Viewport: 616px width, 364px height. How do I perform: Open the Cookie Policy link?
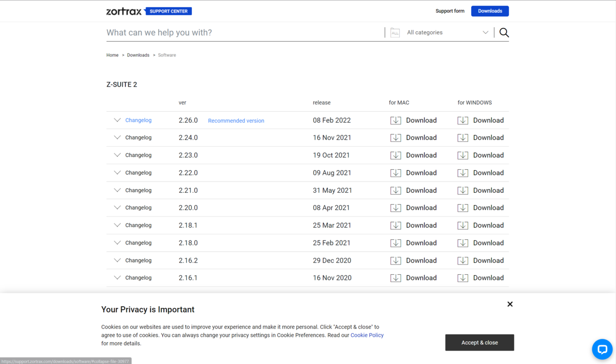coord(367,335)
